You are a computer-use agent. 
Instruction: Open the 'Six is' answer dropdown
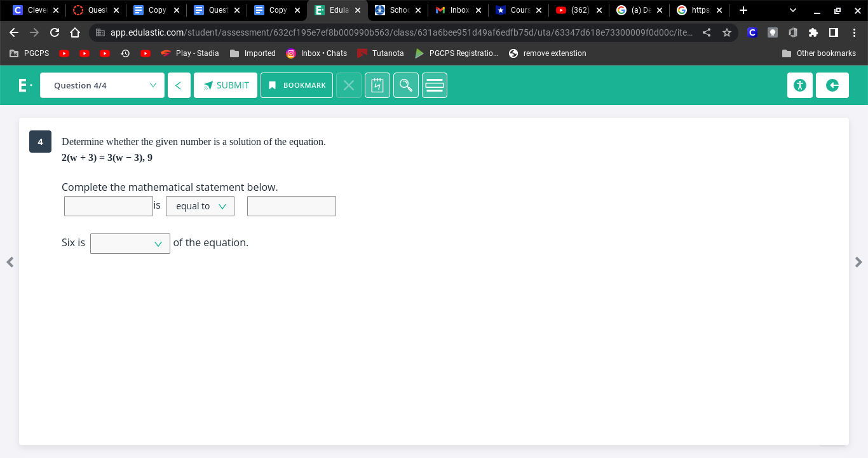click(130, 244)
